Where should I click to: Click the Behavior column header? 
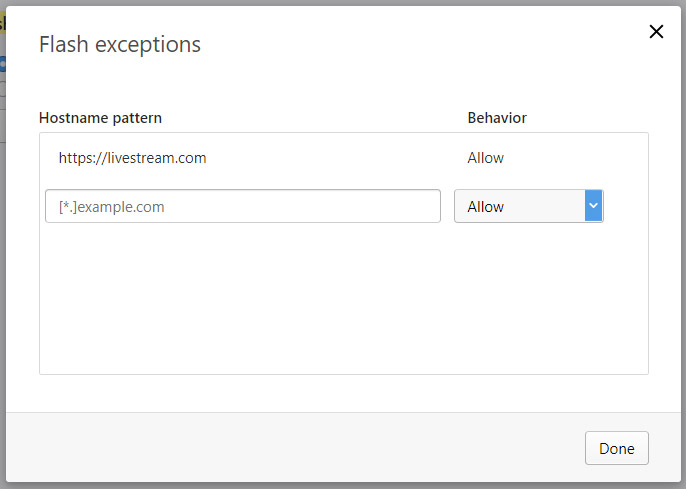(497, 118)
